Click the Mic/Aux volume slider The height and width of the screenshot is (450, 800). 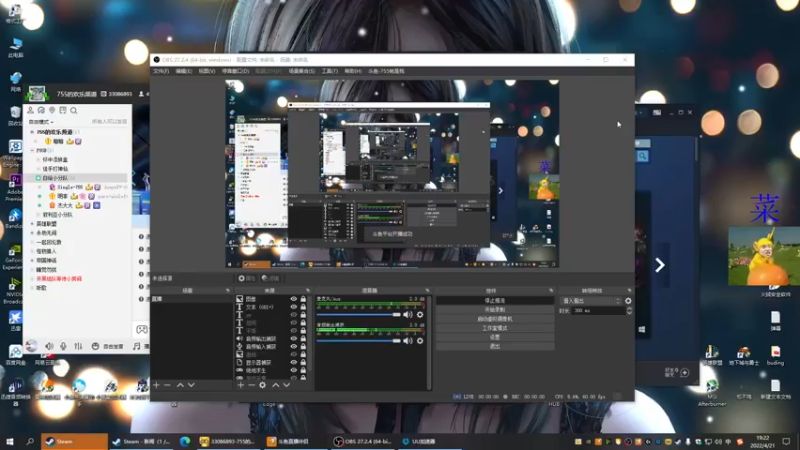click(359, 315)
